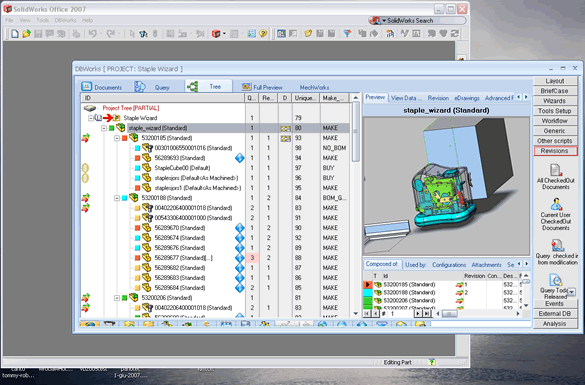Click the Query Today Released icon

click(556, 280)
